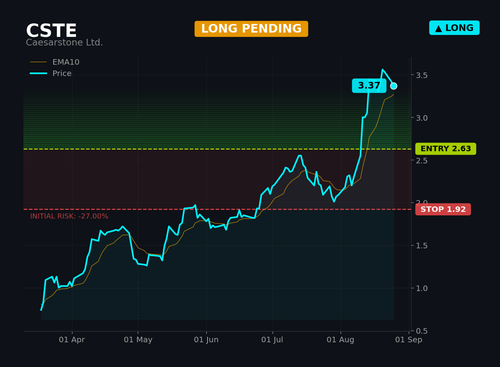Click the 3.0 price axis label

click(x=422, y=118)
